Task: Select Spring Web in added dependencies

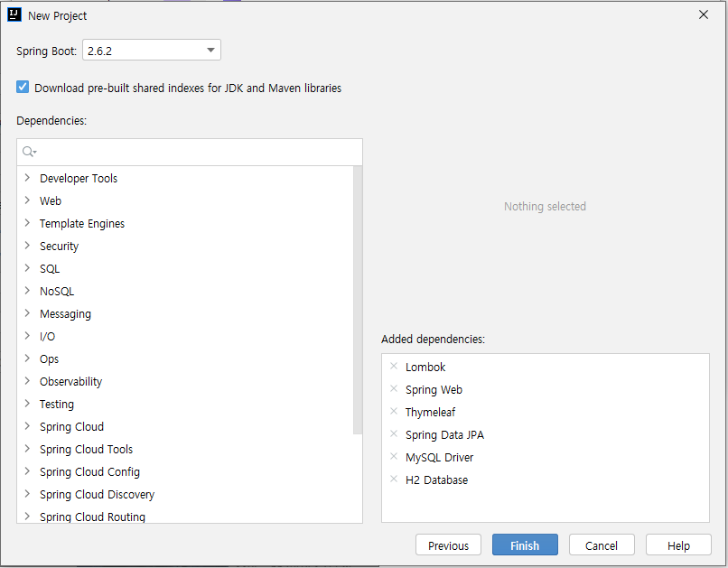Action: [434, 390]
